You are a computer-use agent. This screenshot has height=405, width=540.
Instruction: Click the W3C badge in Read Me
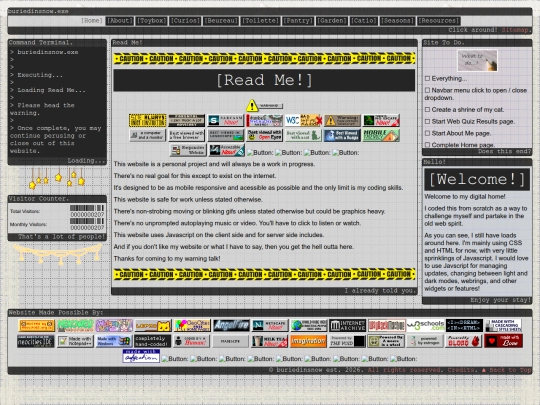coord(303,121)
